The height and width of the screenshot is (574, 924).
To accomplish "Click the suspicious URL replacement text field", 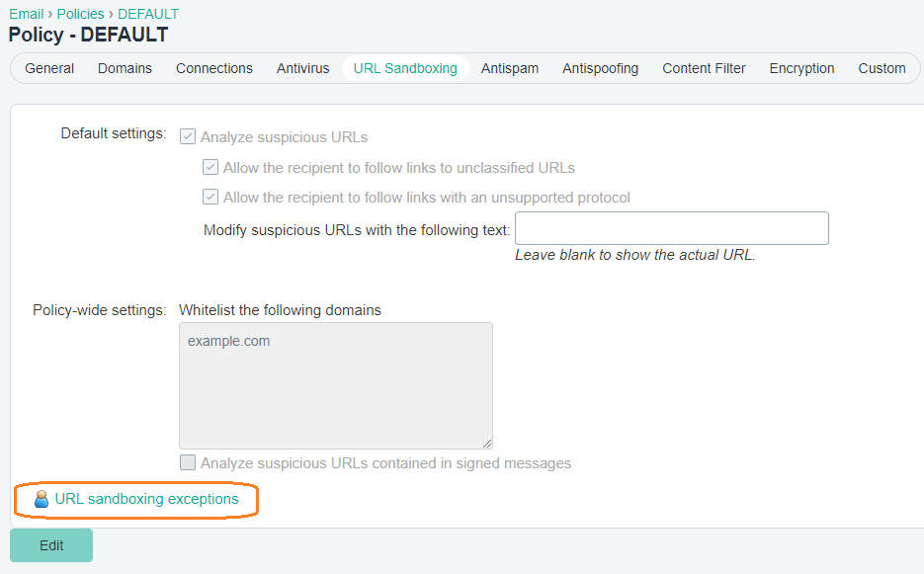I will pyautogui.click(x=671, y=228).
